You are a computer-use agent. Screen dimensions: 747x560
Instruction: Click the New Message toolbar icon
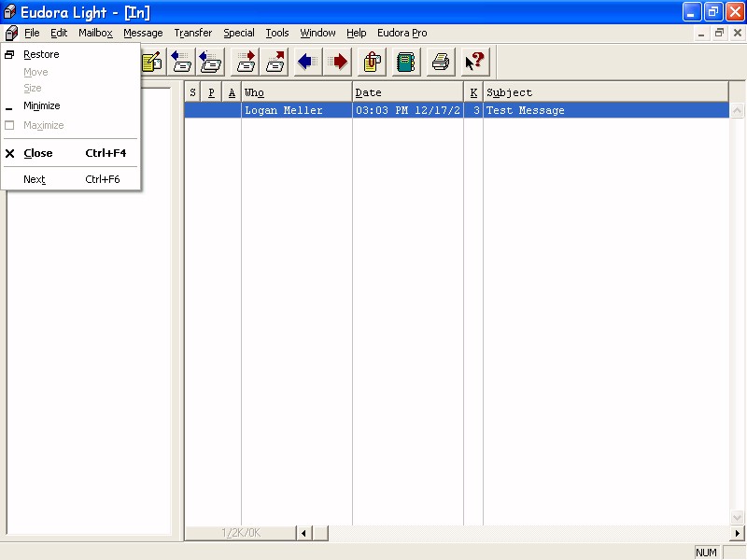tap(152, 62)
